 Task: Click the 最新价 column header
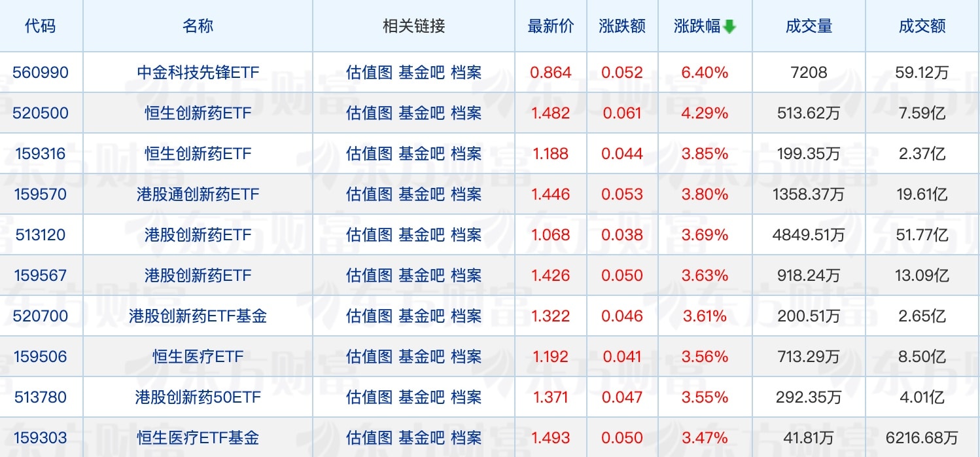coord(550,26)
